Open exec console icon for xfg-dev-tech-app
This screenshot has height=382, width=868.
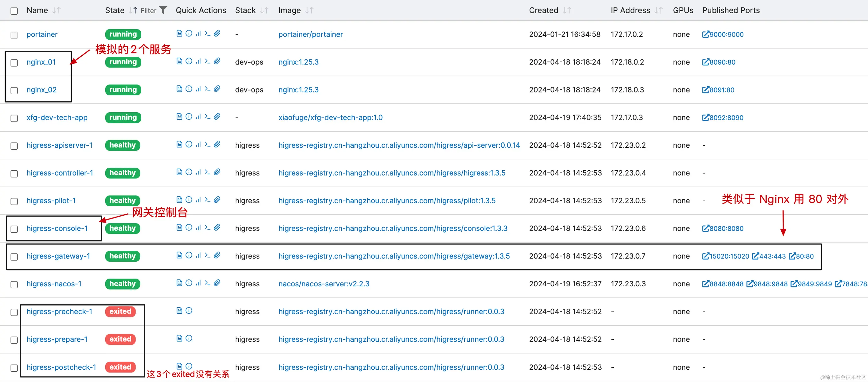point(208,117)
